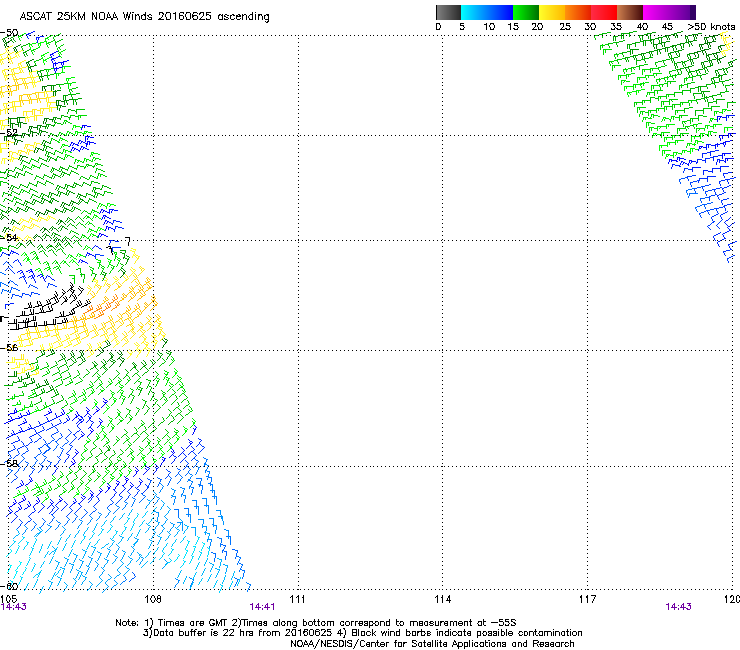Select the brown 35-40 knots color segment
This screenshot has height=650, width=740.
coord(630,12)
